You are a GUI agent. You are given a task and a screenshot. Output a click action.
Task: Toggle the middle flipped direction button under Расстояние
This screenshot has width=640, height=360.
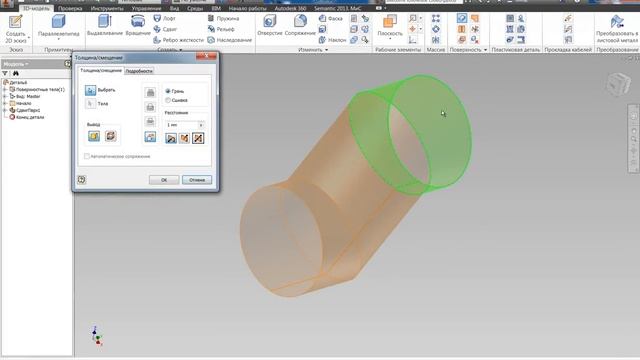[184, 138]
